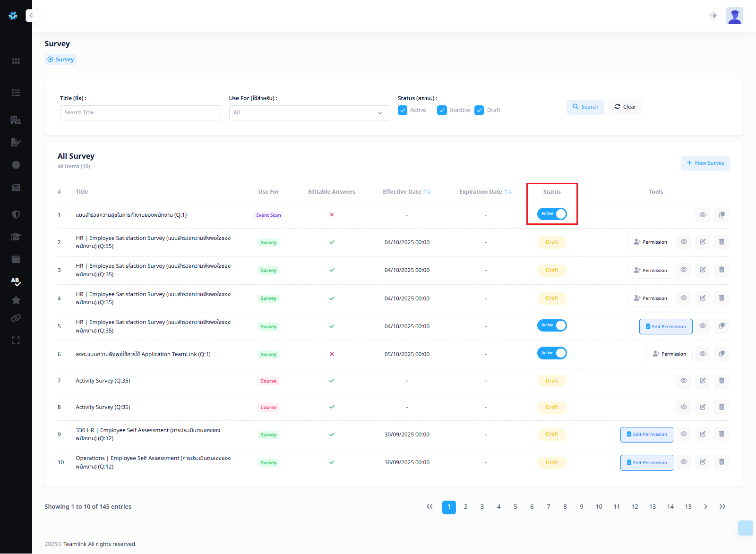Viewport: 756px width, 554px height.
Task: Click the duplicate icon for row 1
Action: pos(722,215)
